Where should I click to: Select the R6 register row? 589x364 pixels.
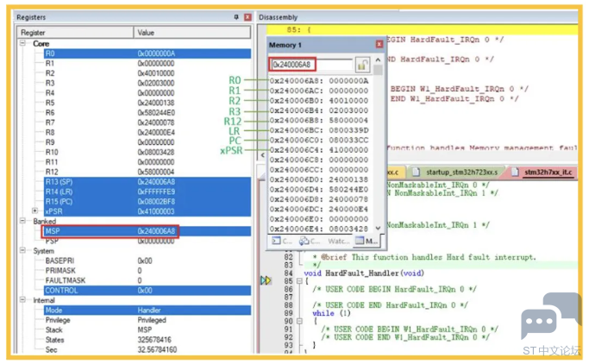[147, 112]
